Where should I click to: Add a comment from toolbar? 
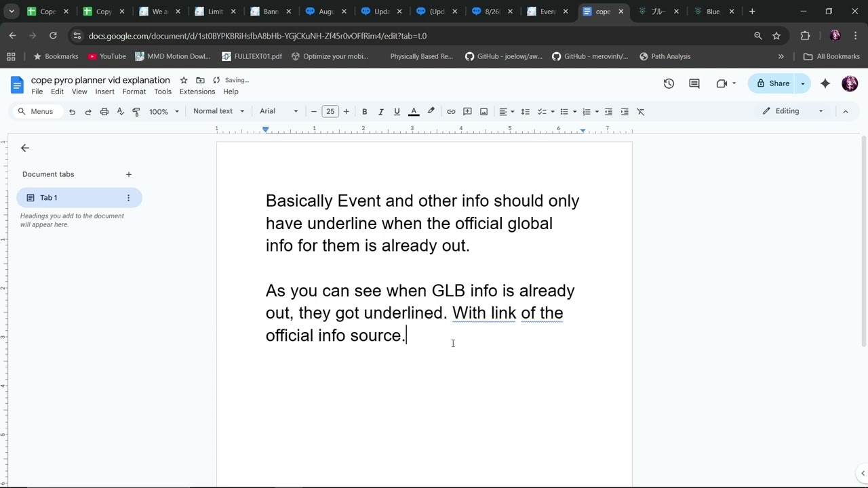[467, 112]
